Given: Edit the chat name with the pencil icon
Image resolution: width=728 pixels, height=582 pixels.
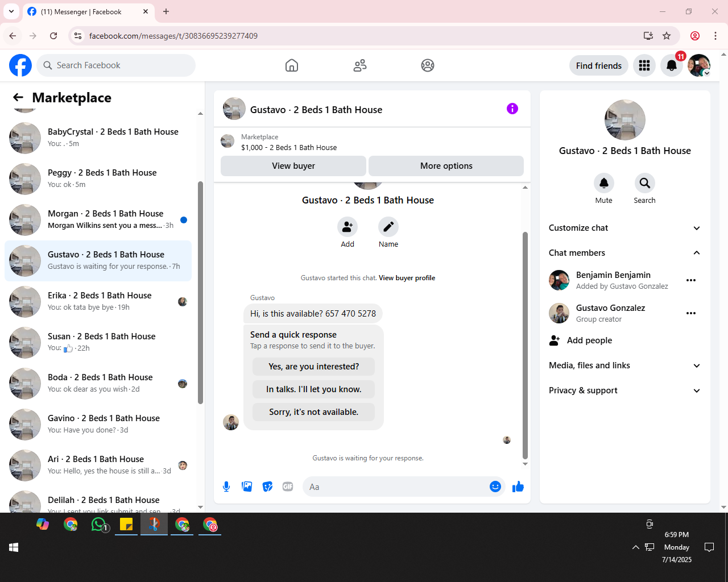Looking at the screenshot, I should pyautogui.click(x=388, y=227).
